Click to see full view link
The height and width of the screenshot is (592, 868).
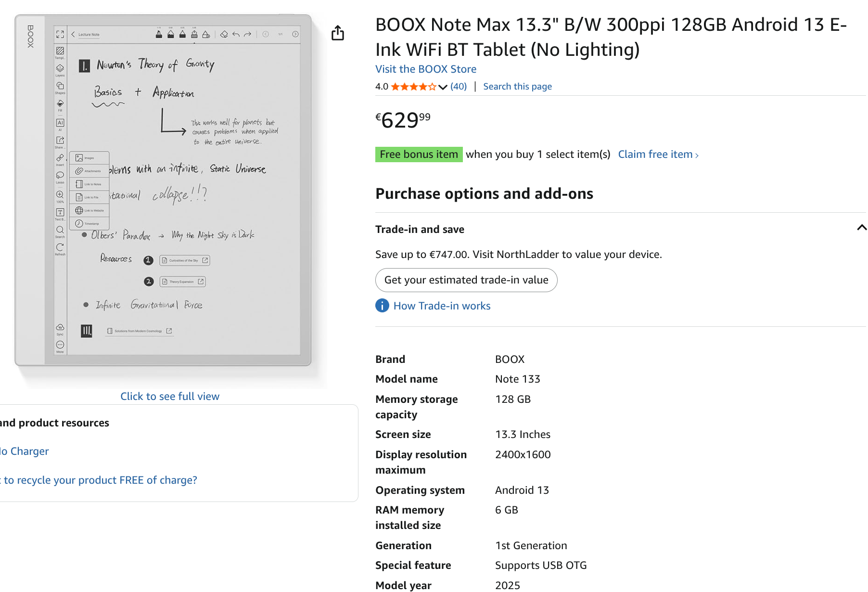[170, 397]
